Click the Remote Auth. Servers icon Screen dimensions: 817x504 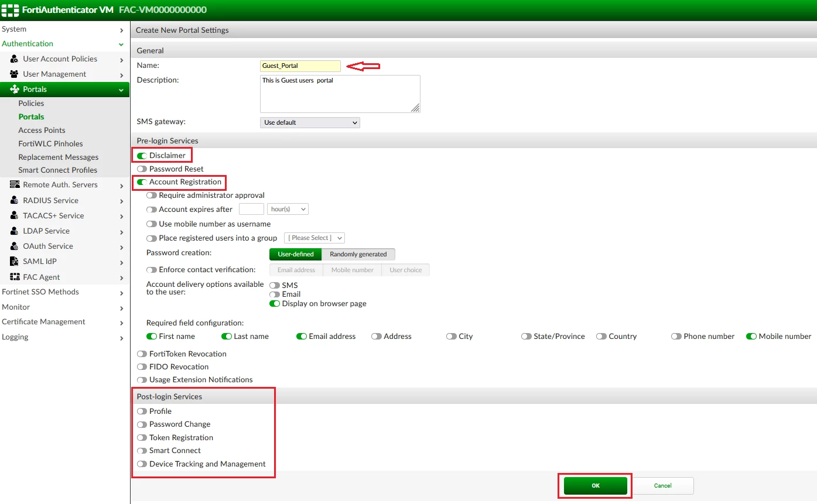click(x=14, y=185)
